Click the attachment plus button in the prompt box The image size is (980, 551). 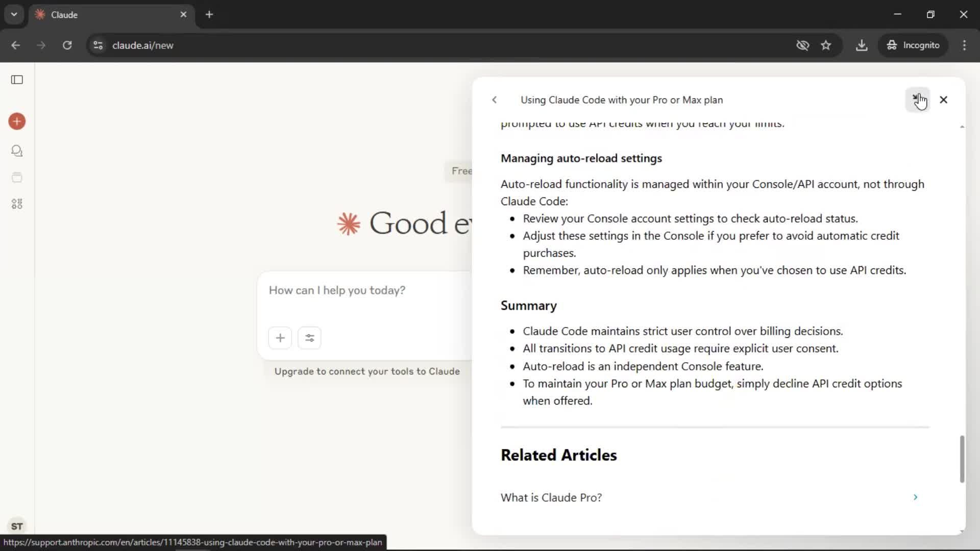(x=280, y=338)
